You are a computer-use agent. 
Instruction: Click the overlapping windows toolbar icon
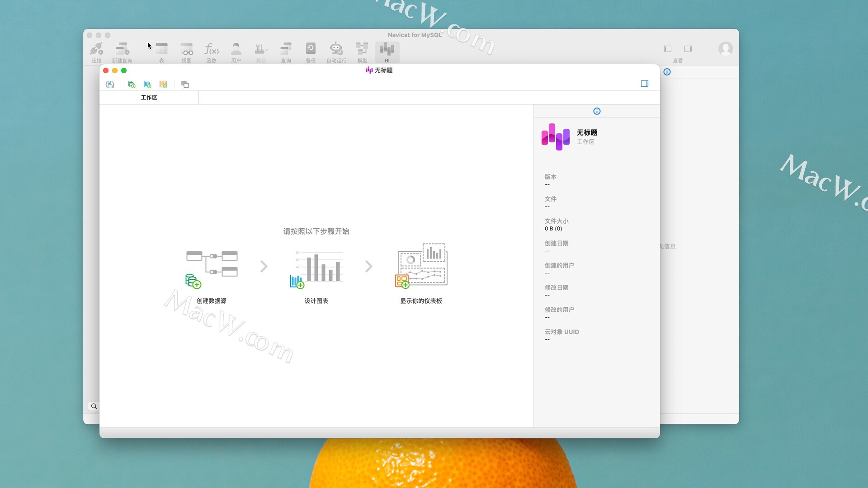[x=185, y=84]
